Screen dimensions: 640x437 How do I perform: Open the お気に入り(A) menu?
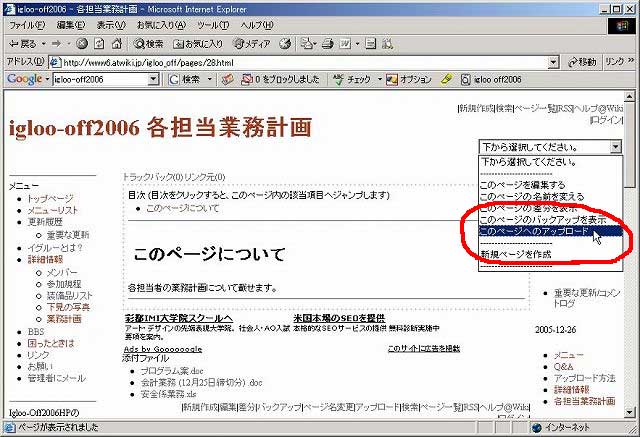161,25
